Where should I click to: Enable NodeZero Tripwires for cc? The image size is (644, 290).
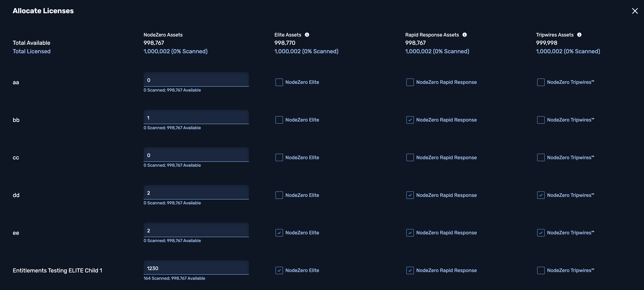point(541,158)
